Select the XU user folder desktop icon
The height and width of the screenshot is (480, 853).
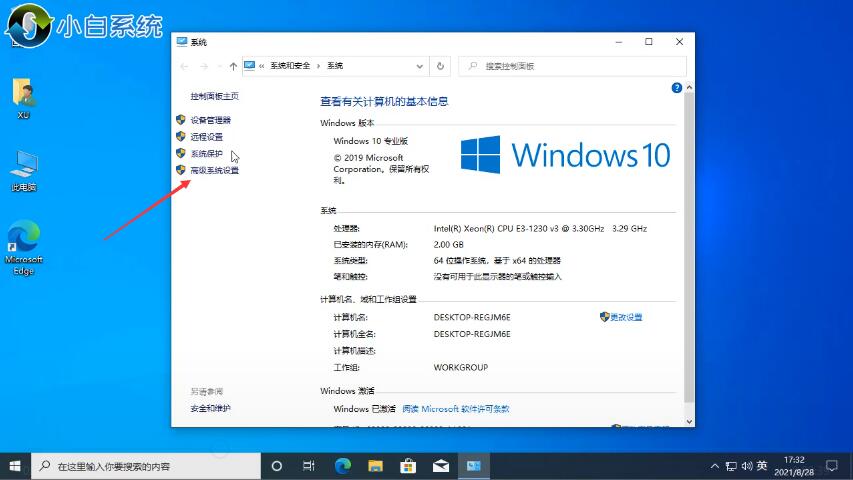(x=23, y=98)
